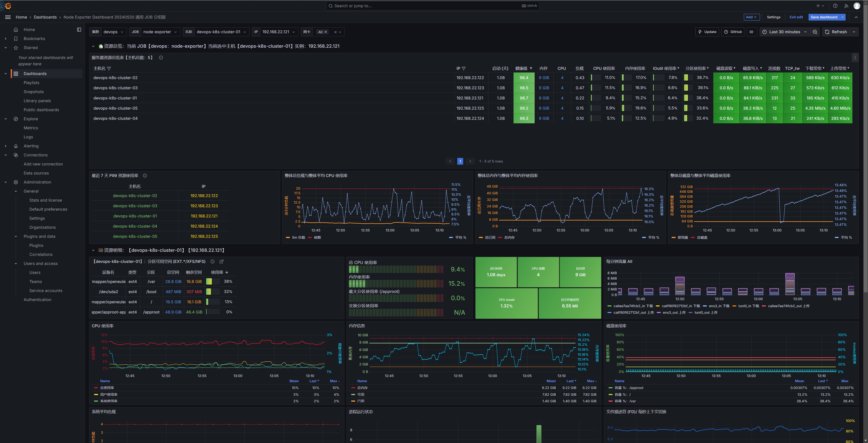Open Playlists under Dashboards

click(31, 82)
